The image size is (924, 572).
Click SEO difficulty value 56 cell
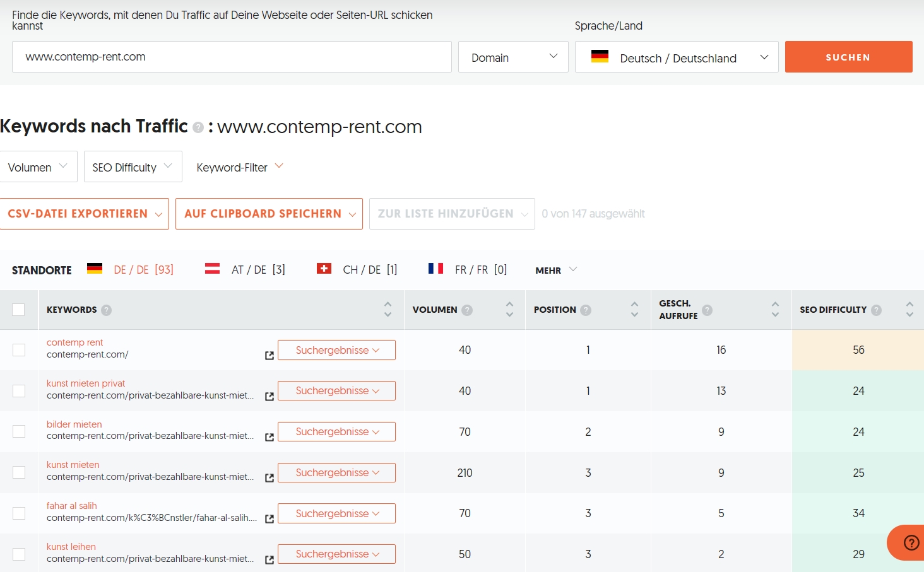[x=858, y=350]
